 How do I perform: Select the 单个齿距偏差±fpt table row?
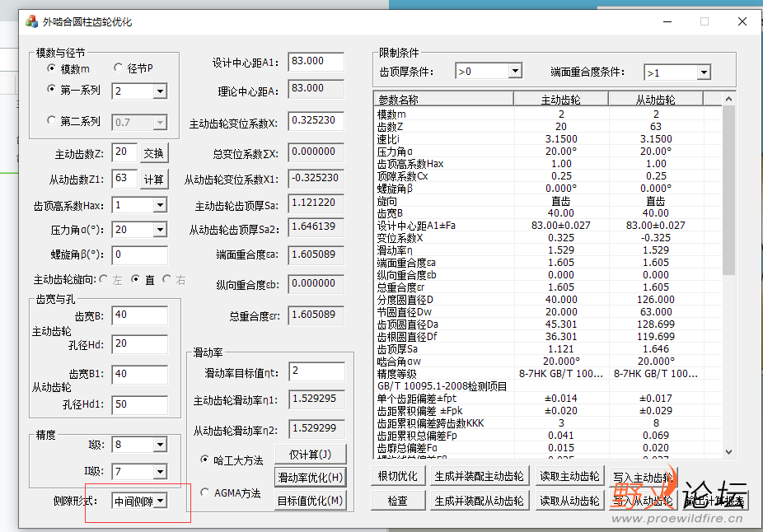coord(548,399)
